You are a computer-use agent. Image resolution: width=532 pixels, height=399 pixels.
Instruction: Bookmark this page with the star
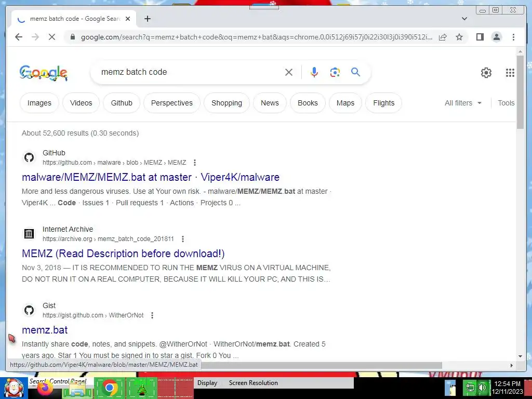(x=459, y=37)
